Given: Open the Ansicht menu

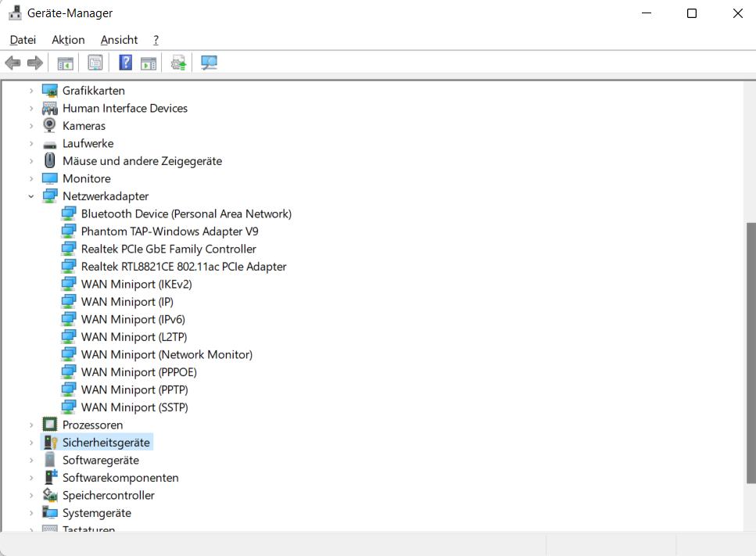Looking at the screenshot, I should coord(119,40).
